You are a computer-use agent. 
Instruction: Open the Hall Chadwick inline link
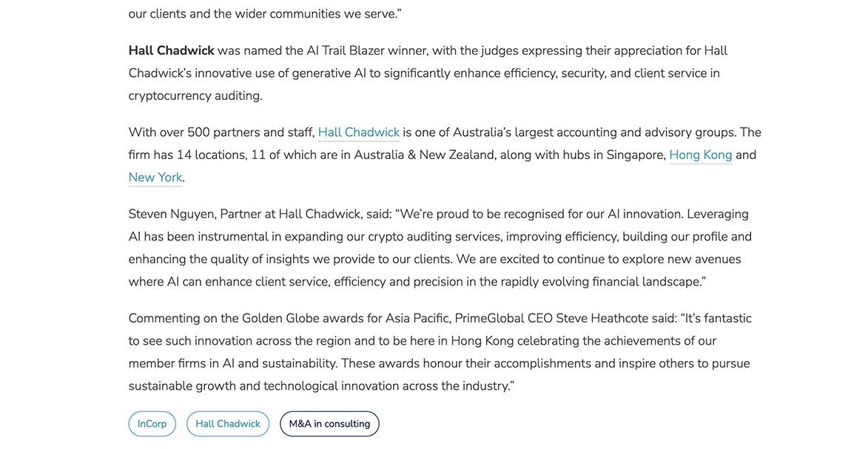[359, 132]
